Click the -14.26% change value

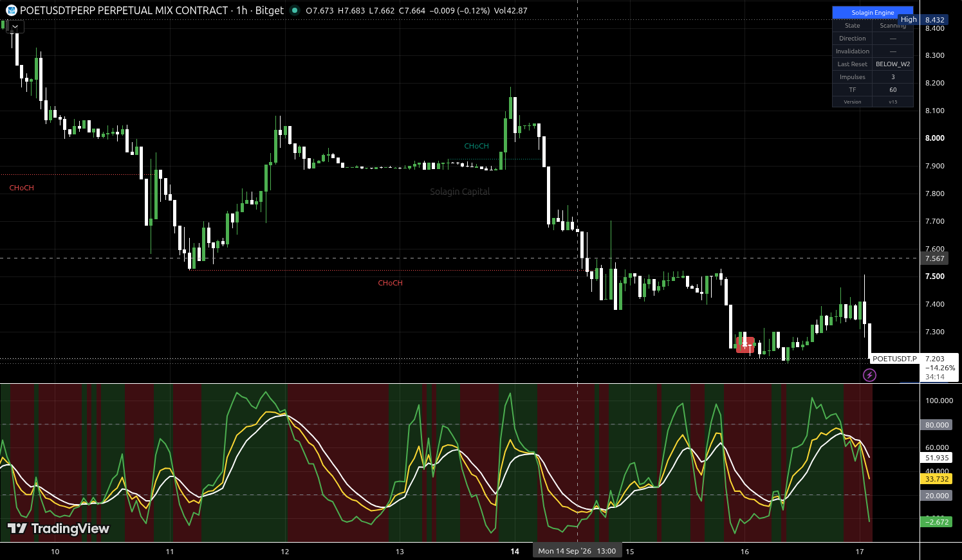coord(940,368)
